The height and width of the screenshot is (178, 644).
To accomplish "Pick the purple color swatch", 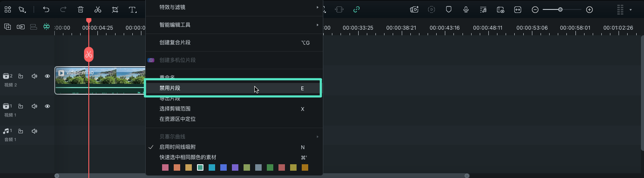I will click(235, 168).
